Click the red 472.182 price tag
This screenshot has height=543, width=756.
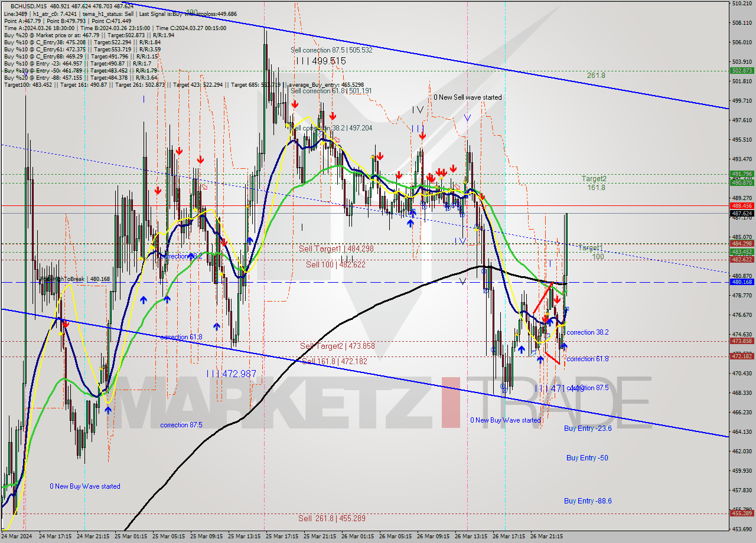click(742, 356)
